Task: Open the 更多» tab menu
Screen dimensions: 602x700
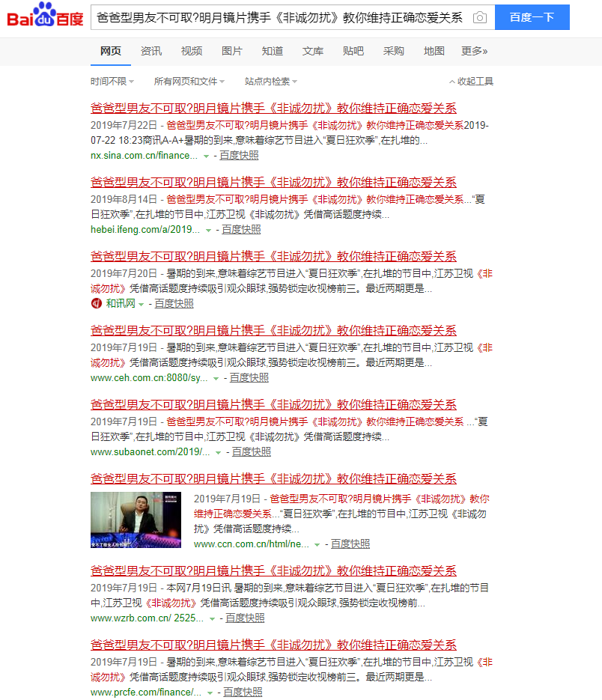Action: (x=474, y=52)
